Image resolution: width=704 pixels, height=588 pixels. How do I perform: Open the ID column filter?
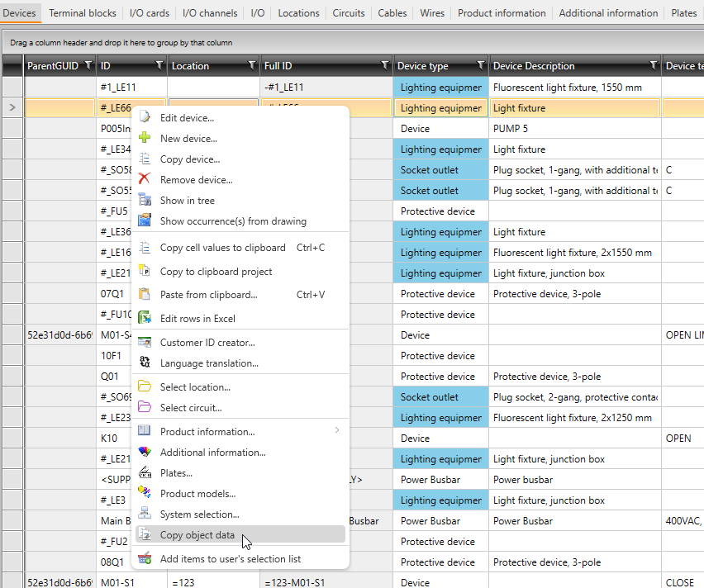(x=159, y=65)
